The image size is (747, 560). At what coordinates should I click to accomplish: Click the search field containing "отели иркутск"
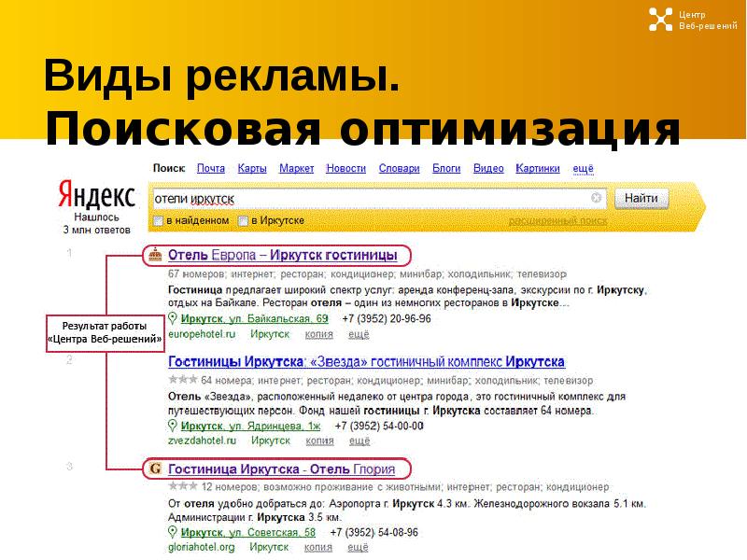point(373,199)
